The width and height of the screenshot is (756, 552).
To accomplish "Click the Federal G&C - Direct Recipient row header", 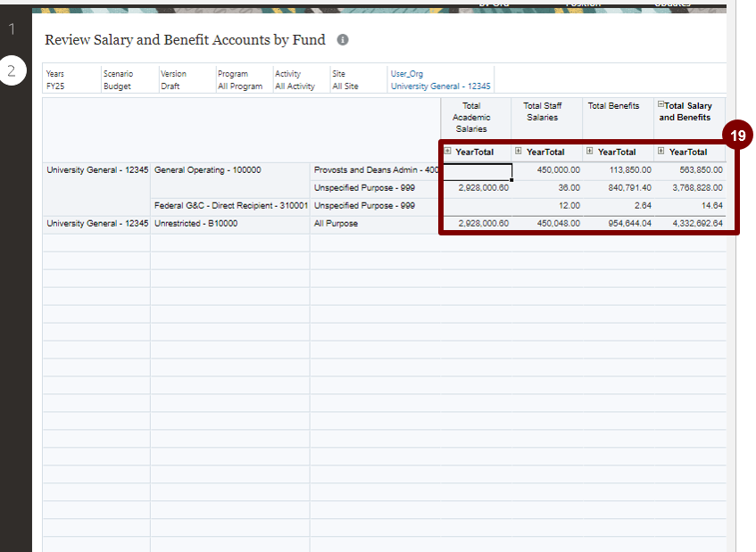I will [229, 206].
